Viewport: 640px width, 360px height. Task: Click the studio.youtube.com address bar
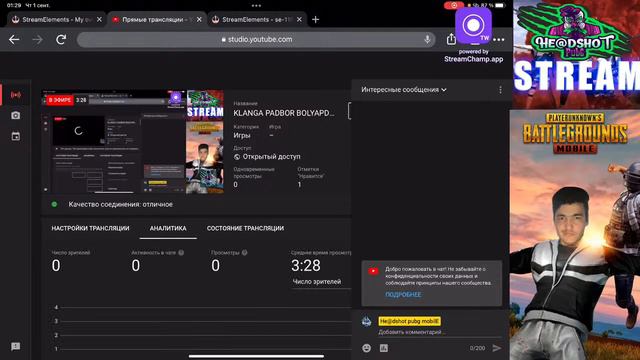coord(256,40)
